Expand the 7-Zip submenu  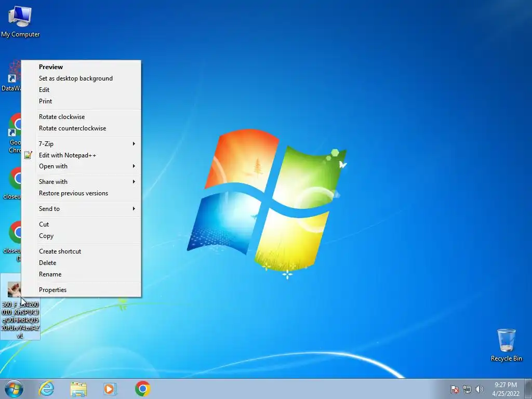tap(81, 144)
